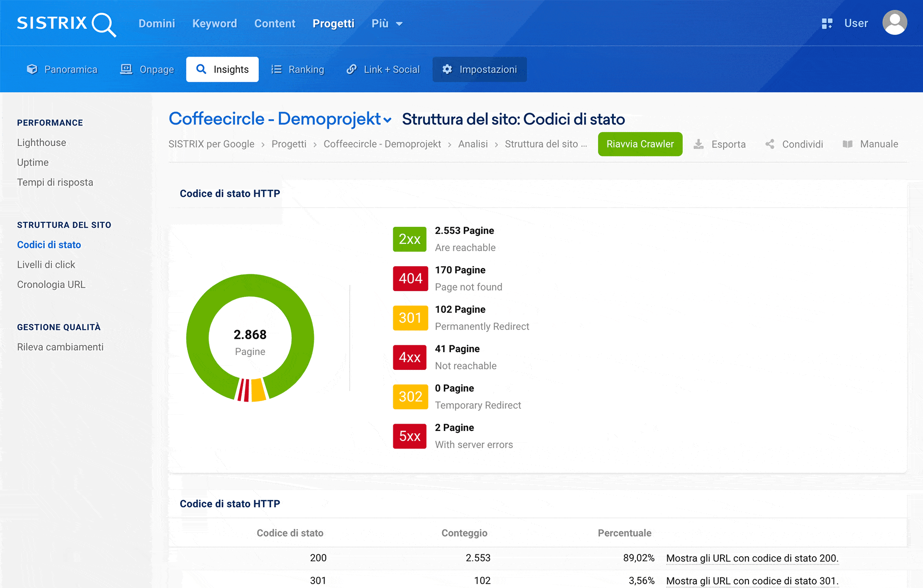This screenshot has height=588, width=923.
Task: Open Cronologia URL in sidebar
Action: point(51,284)
